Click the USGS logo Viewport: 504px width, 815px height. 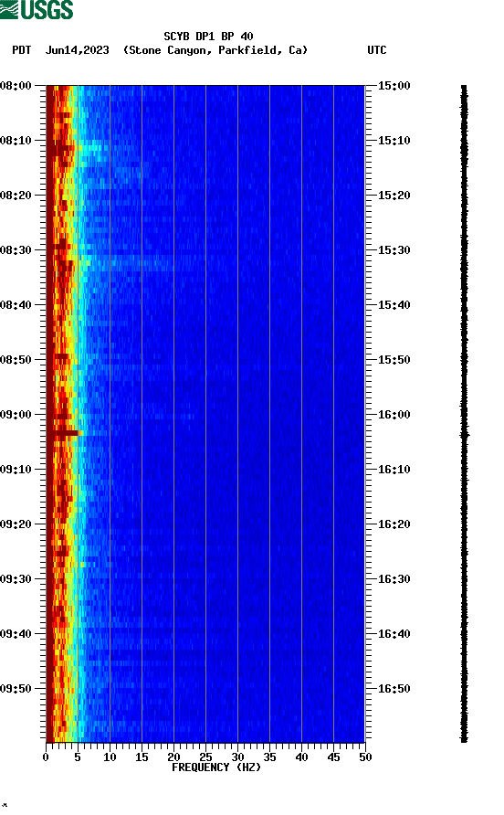coord(37,9)
